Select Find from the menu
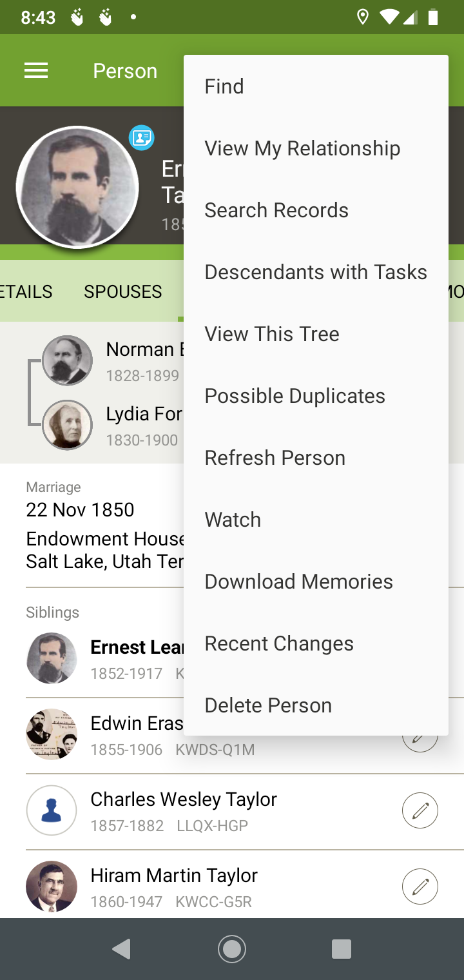464x980 pixels. (x=224, y=86)
